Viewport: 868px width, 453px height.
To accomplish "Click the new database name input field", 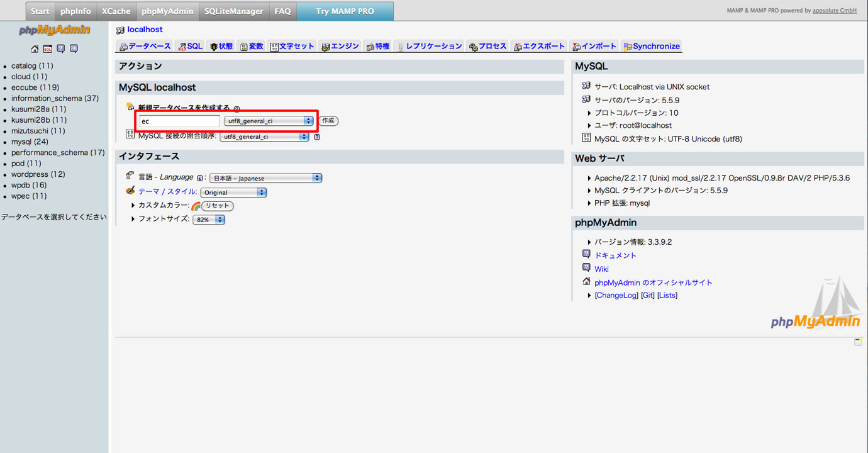I will click(179, 121).
